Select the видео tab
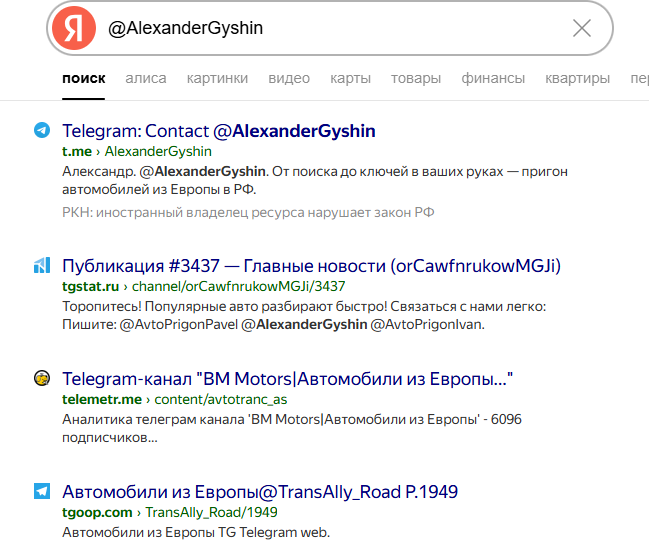 click(289, 79)
